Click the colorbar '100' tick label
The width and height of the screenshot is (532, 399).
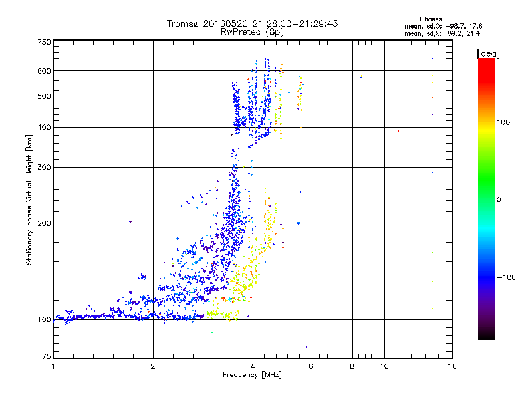pyautogui.click(x=503, y=122)
